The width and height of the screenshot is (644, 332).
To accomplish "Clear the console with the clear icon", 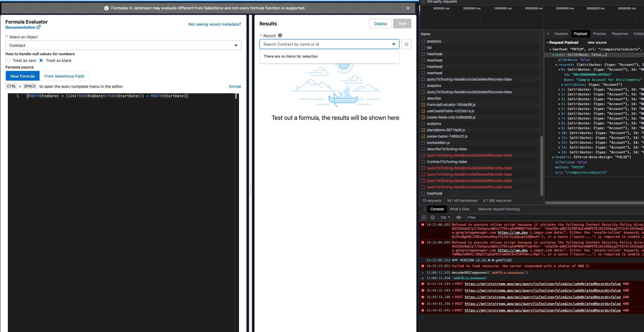I will tap(433, 217).
